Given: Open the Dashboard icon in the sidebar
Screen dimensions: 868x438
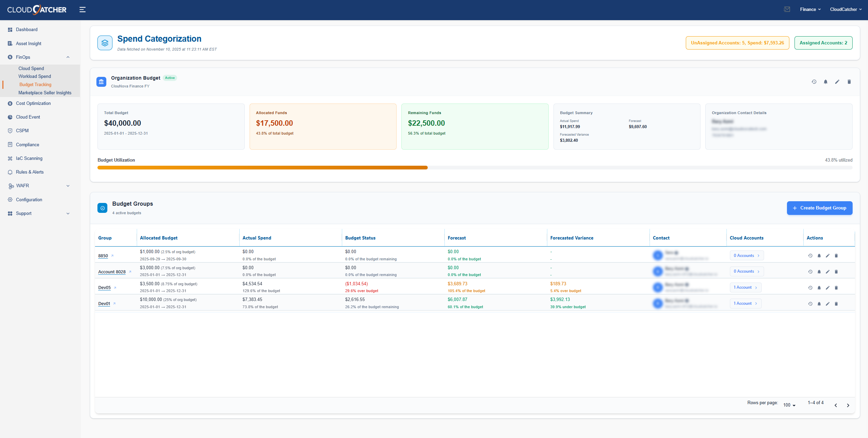Looking at the screenshot, I should click(x=10, y=30).
